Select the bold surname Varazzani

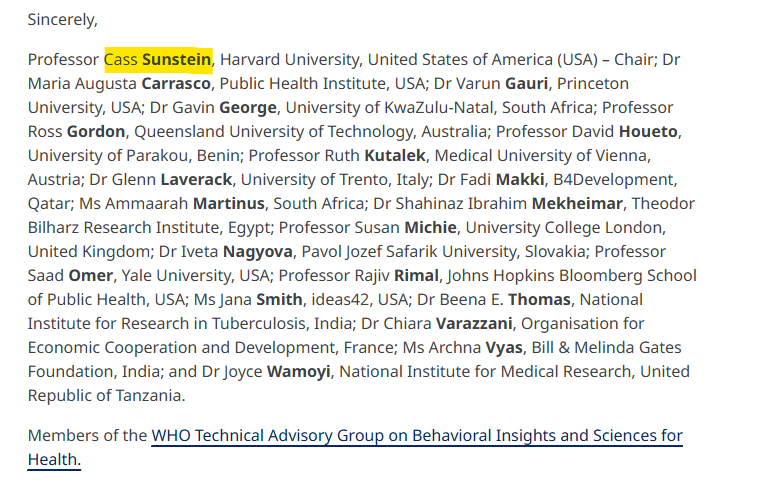pos(474,324)
